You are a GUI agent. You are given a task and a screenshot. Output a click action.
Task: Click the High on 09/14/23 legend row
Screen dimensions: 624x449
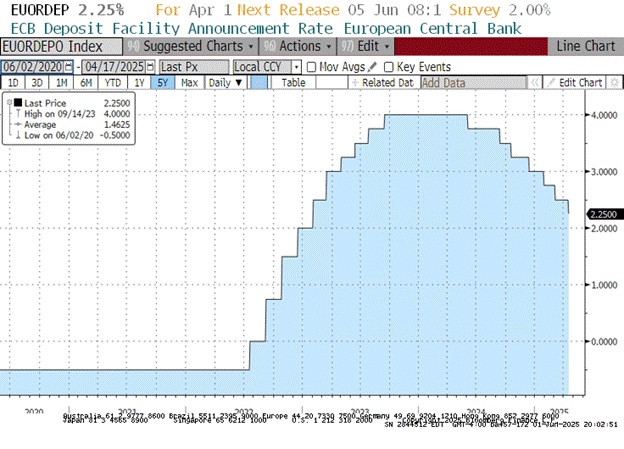pos(60,114)
